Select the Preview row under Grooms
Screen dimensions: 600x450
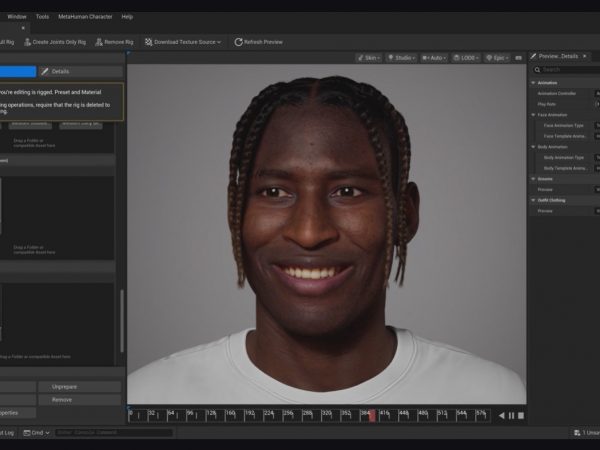[565, 189]
